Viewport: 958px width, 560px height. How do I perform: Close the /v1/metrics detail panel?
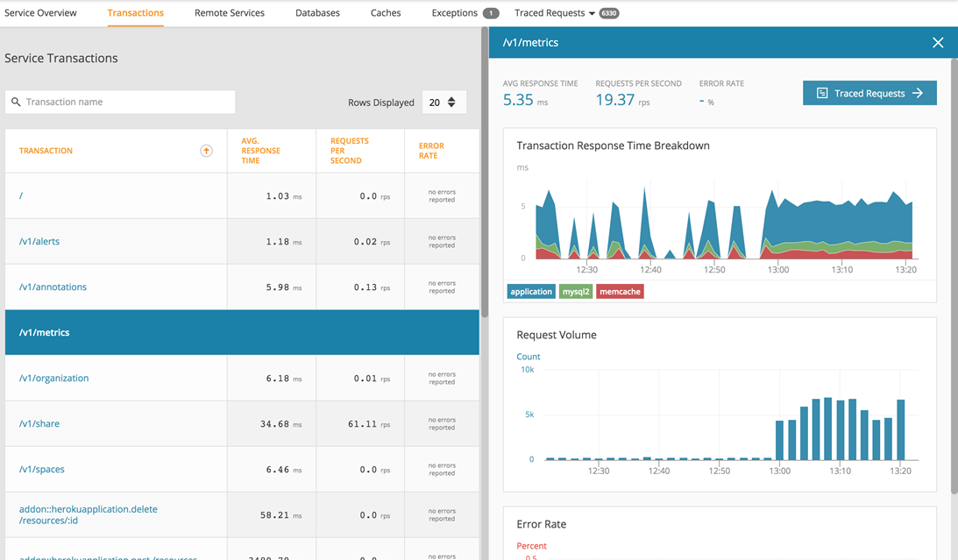[938, 43]
